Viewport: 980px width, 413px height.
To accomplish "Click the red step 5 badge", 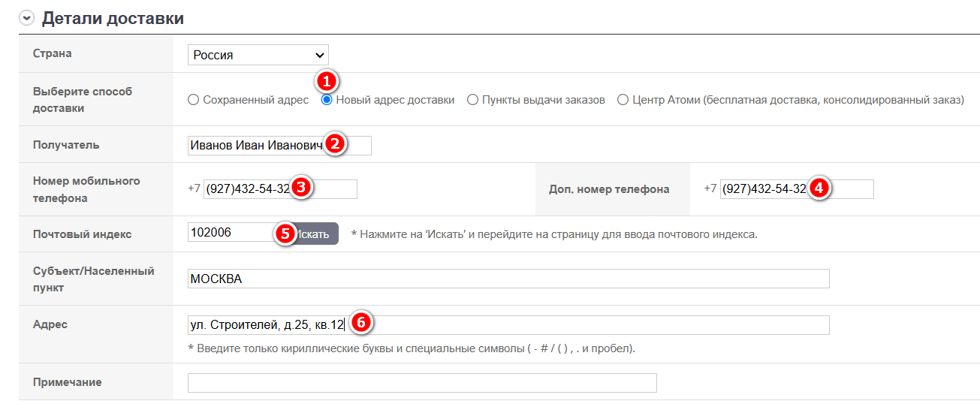I will pyautogui.click(x=285, y=233).
